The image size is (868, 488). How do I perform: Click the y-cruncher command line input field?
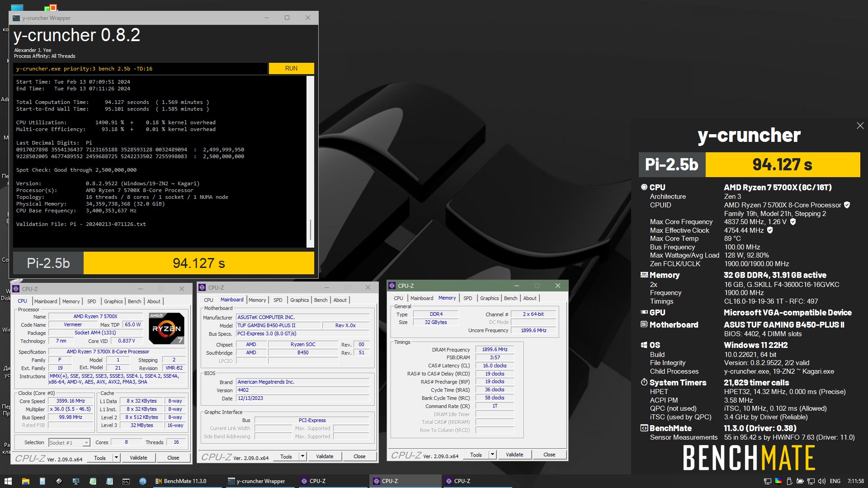[140, 69]
